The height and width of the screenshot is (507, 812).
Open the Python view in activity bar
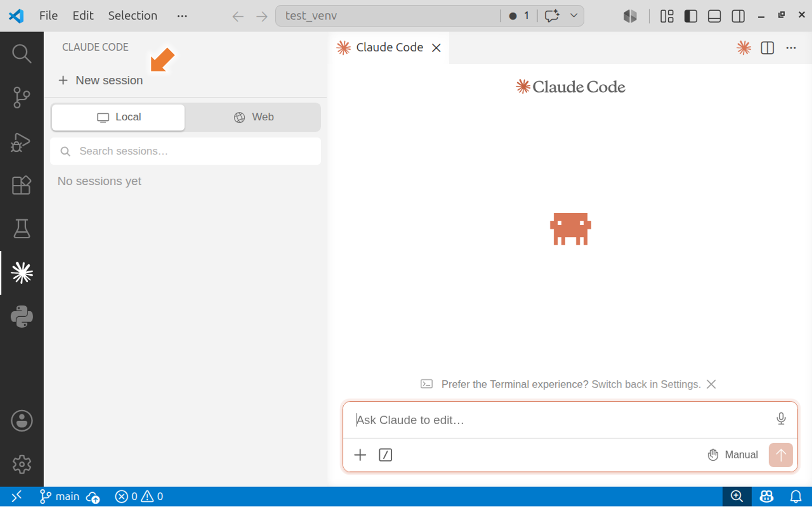21,317
